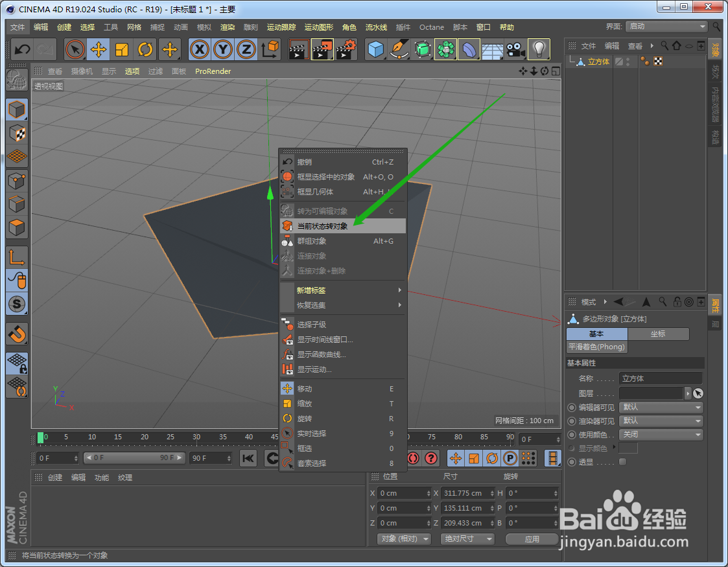Viewport: 728px width, 567px height.
Task: Open Render Settings gear clapperboard
Action: [346, 49]
